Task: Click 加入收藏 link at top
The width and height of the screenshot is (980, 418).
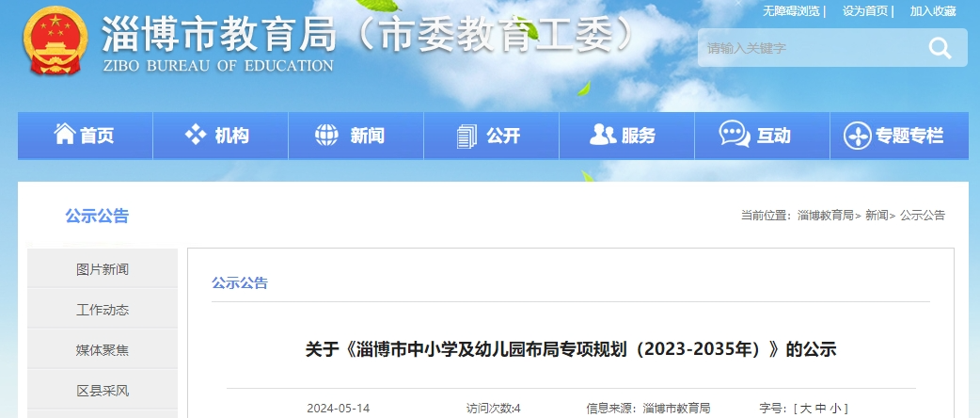Action: [x=932, y=11]
